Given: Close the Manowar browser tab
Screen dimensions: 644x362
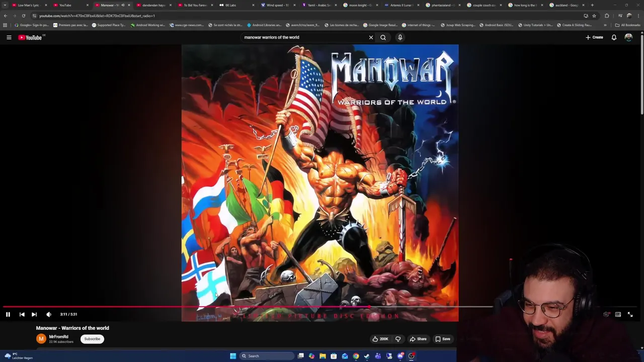Looking at the screenshot, I should (x=129, y=5).
